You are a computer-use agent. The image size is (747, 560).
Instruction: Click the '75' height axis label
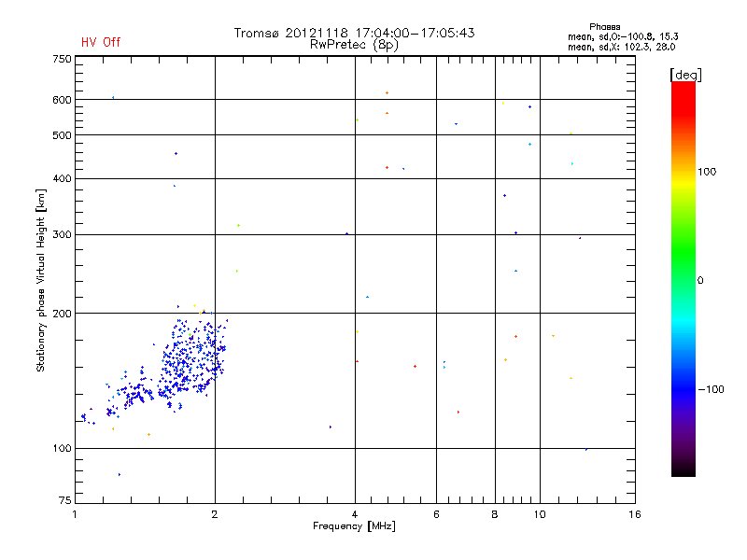pyautogui.click(x=65, y=500)
